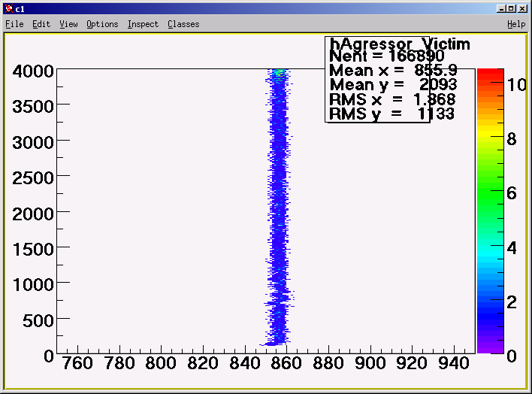Viewport: 532px width, 394px height.
Task: Open the File menu
Action: (x=14, y=24)
